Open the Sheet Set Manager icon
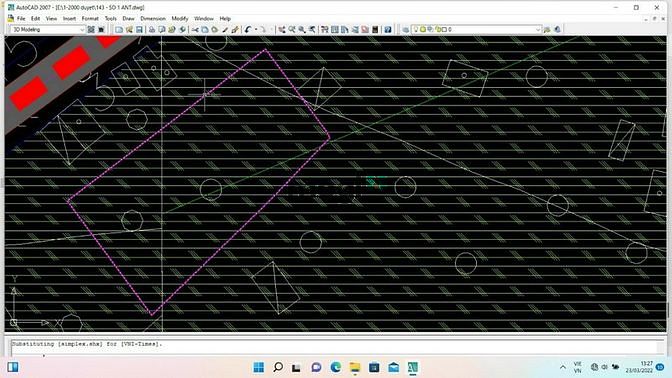The image size is (672, 378). pos(355,30)
